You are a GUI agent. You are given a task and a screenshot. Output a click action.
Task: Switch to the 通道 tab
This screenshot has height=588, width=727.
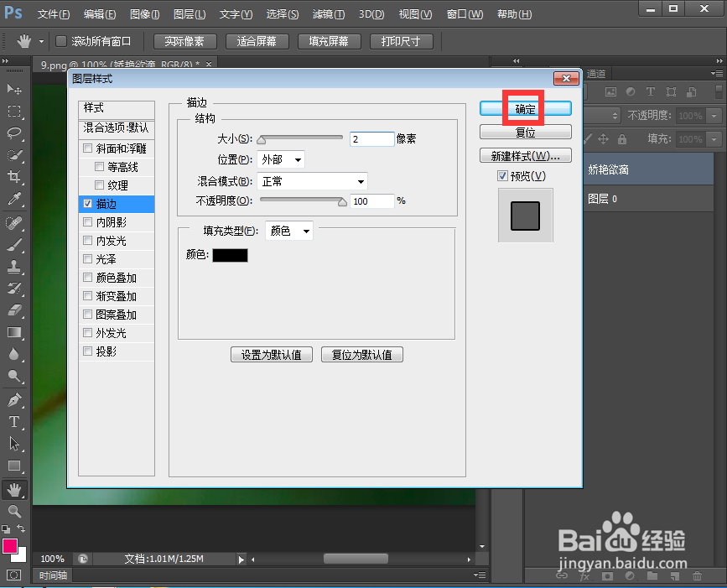click(x=596, y=73)
